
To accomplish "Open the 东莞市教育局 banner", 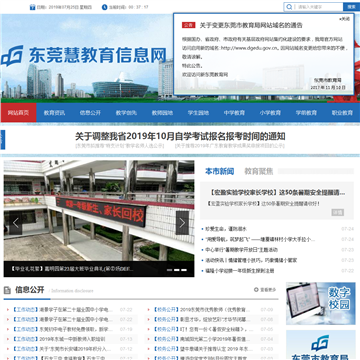I will coord(321,345).
